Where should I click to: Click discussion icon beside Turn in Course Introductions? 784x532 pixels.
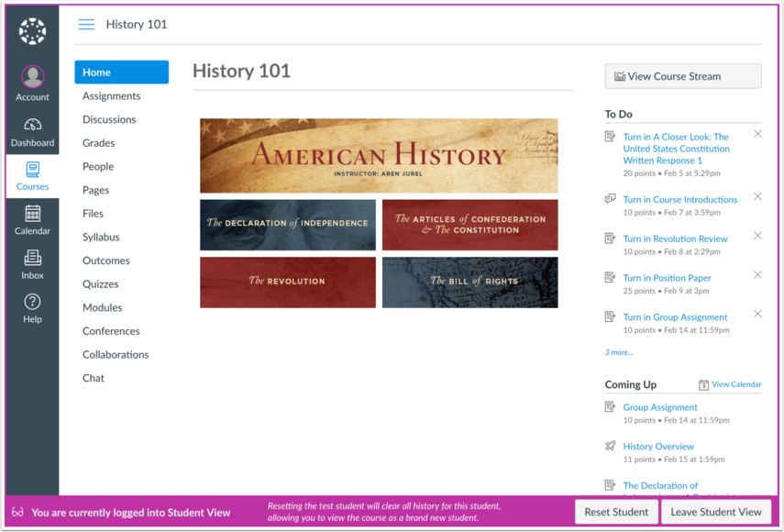[610, 198]
